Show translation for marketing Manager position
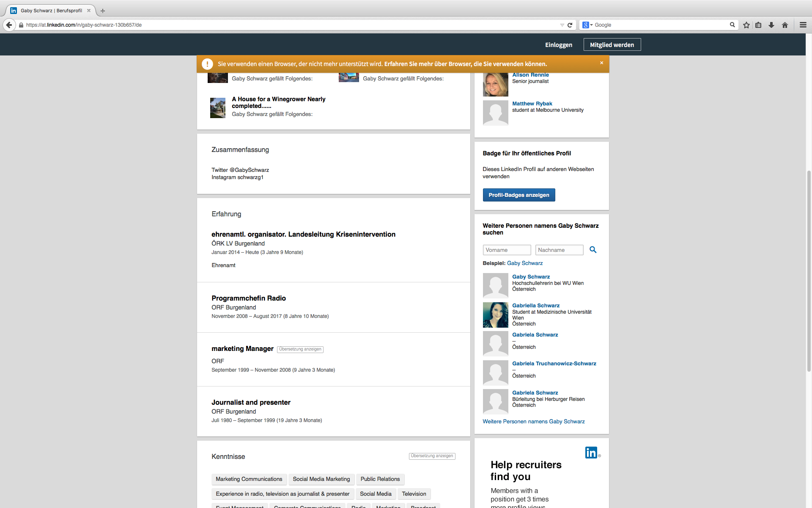812x508 pixels. (x=300, y=349)
